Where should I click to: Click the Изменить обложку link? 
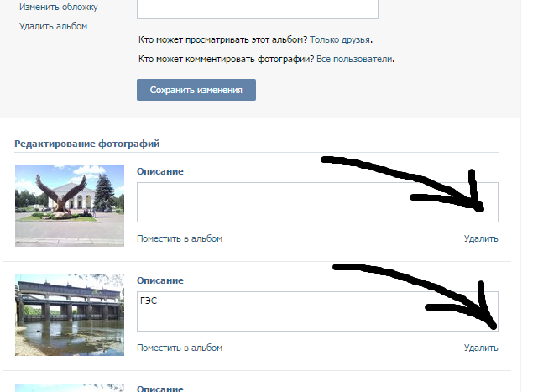point(58,7)
